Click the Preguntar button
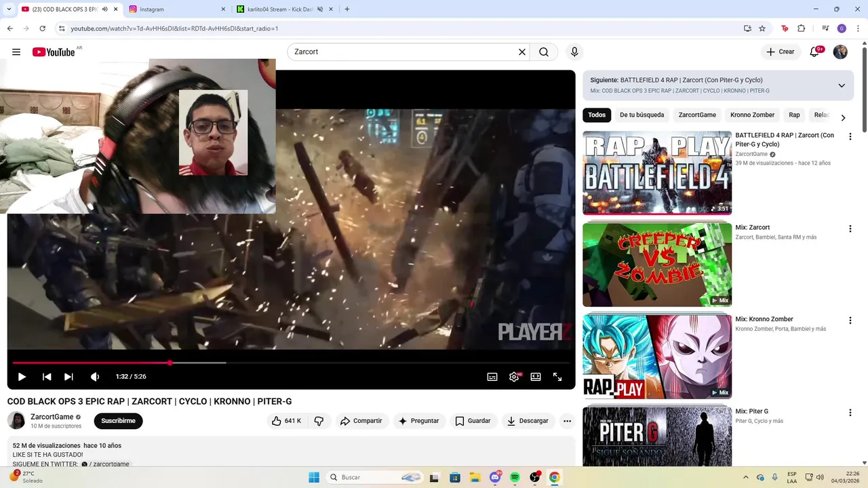Viewport: 868px width, 488px height. [419, 421]
